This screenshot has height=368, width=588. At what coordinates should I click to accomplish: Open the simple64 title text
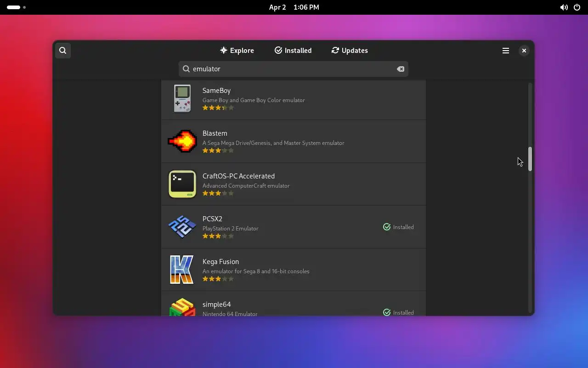click(x=216, y=305)
